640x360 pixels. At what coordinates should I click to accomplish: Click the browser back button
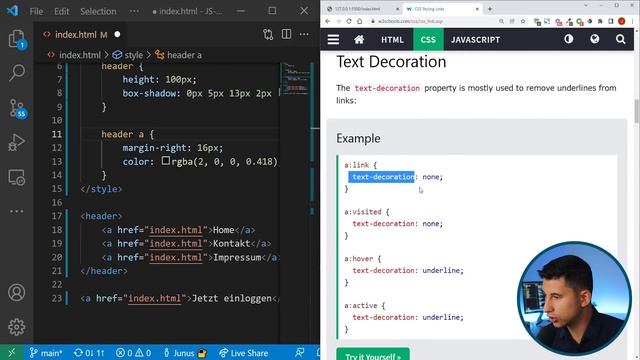328,21
